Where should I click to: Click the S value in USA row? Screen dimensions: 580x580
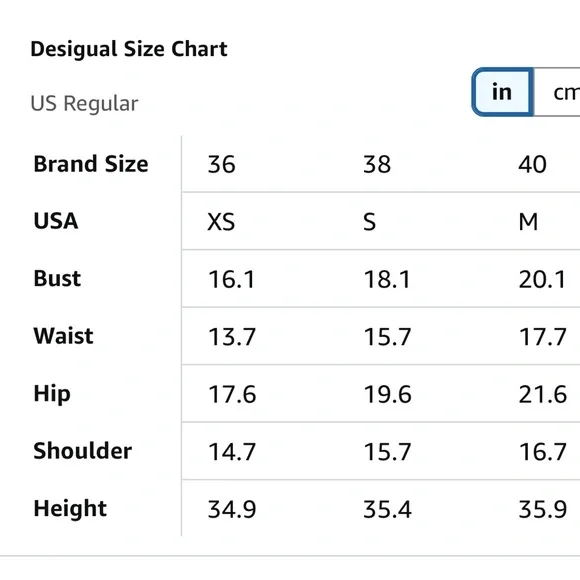369,222
